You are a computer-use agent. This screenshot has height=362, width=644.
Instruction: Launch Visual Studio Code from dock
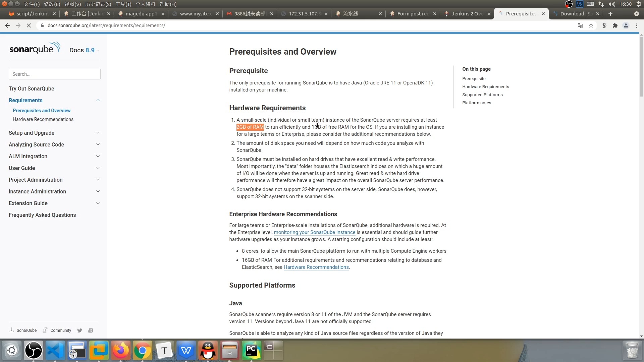tap(55, 351)
